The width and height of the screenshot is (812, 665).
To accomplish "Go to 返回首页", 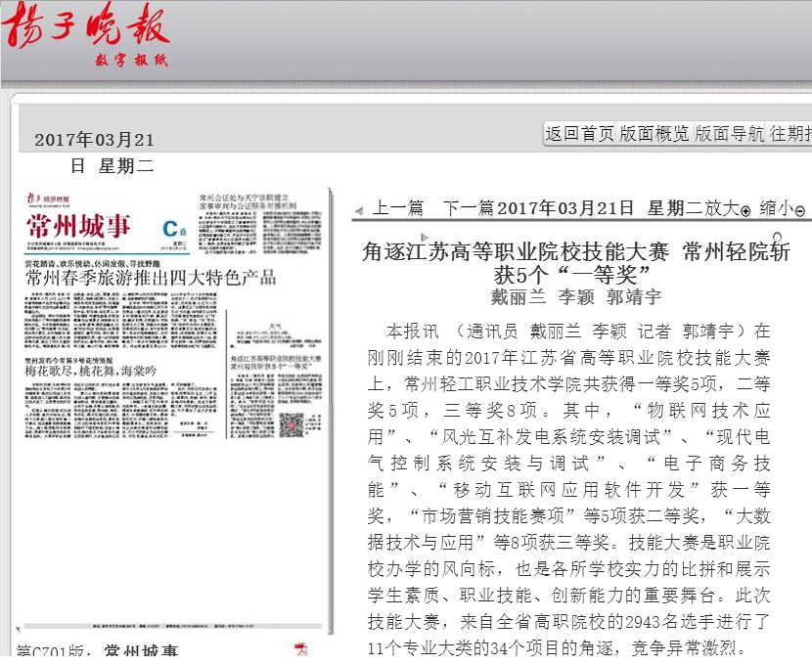I will click(580, 134).
